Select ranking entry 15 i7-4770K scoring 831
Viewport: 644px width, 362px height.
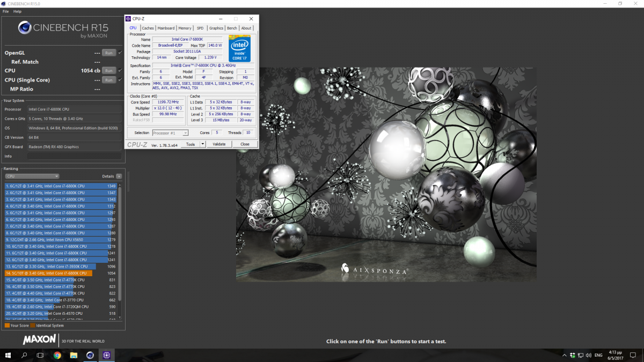[x=61, y=280]
